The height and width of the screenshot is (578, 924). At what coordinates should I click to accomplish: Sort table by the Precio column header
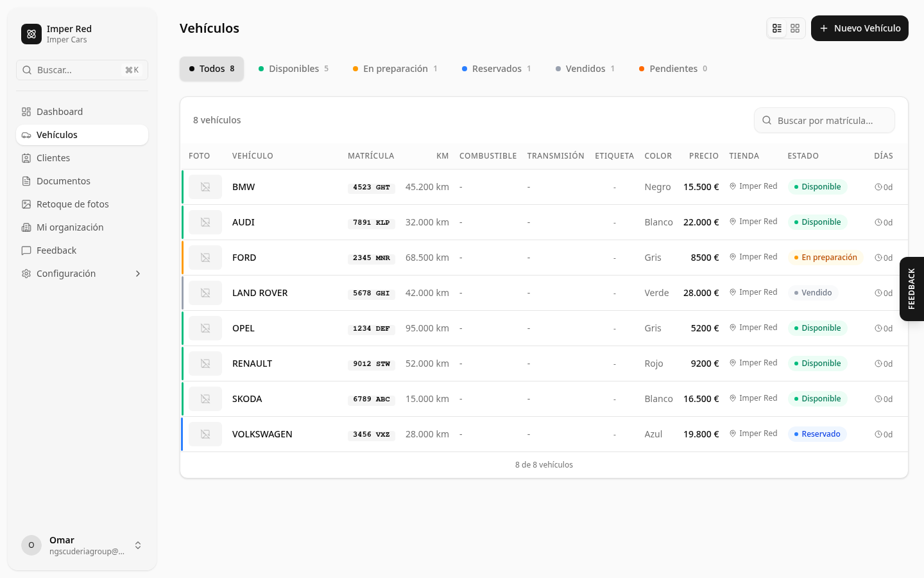click(703, 156)
